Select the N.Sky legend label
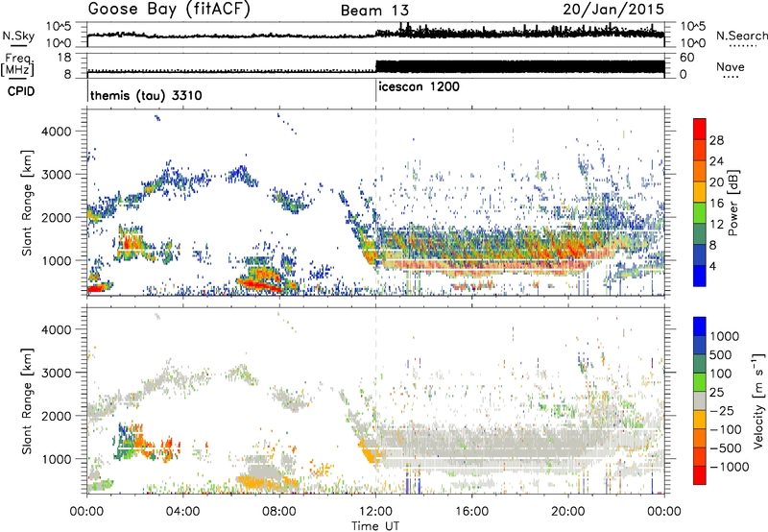 click(x=18, y=36)
